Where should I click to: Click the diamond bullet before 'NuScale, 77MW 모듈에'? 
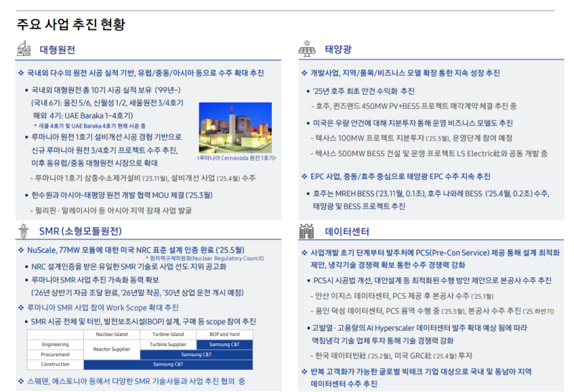(x=21, y=250)
